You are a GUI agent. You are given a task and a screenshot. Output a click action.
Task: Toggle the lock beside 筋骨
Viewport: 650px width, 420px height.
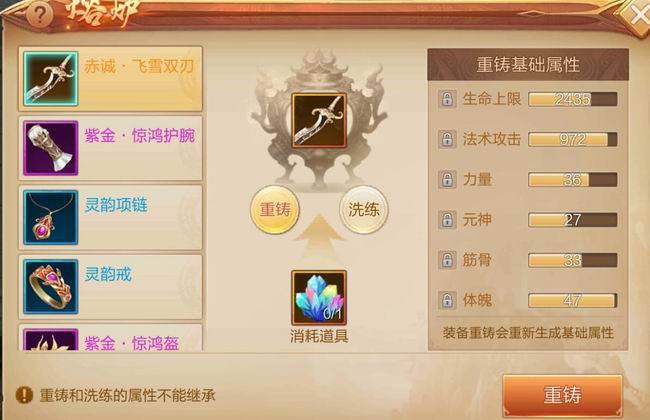tap(447, 260)
